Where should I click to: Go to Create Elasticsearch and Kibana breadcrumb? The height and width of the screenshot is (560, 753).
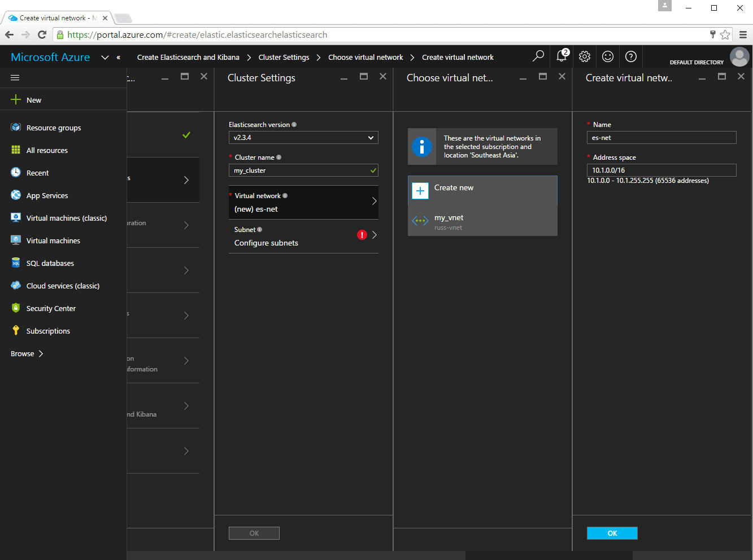pos(188,57)
